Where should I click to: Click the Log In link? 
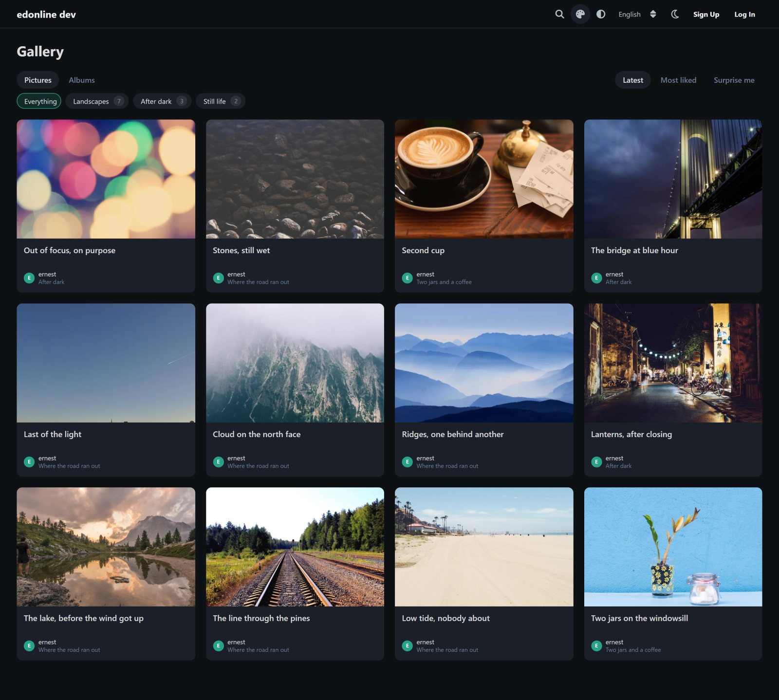[x=744, y=14]
